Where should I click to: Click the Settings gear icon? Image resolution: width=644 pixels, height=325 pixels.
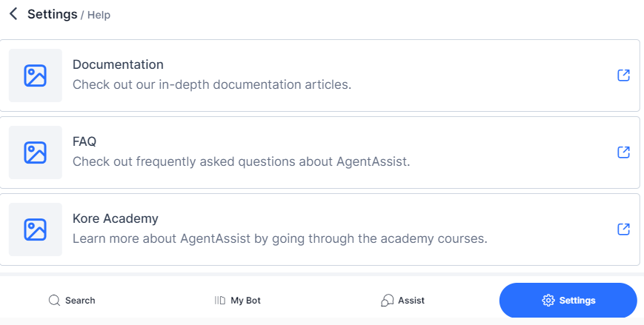[x=548, y=301]
